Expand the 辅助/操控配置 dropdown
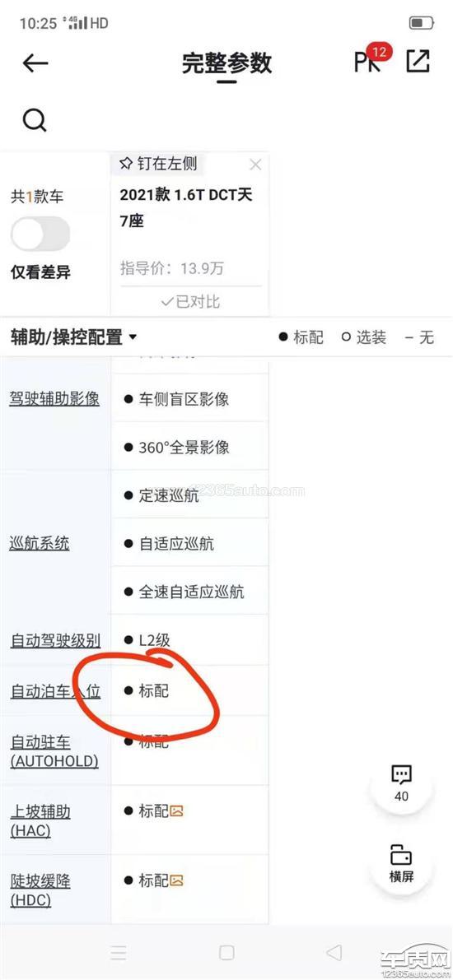Screen dimensions: 453x980 pyautogui.click(x=73, y=338)
